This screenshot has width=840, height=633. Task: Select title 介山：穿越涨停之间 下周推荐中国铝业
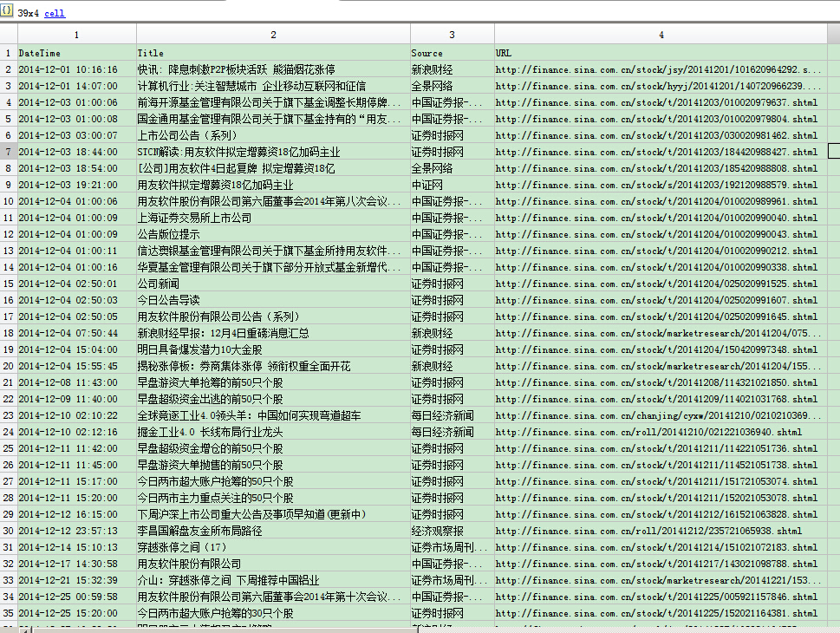[273, 580]
